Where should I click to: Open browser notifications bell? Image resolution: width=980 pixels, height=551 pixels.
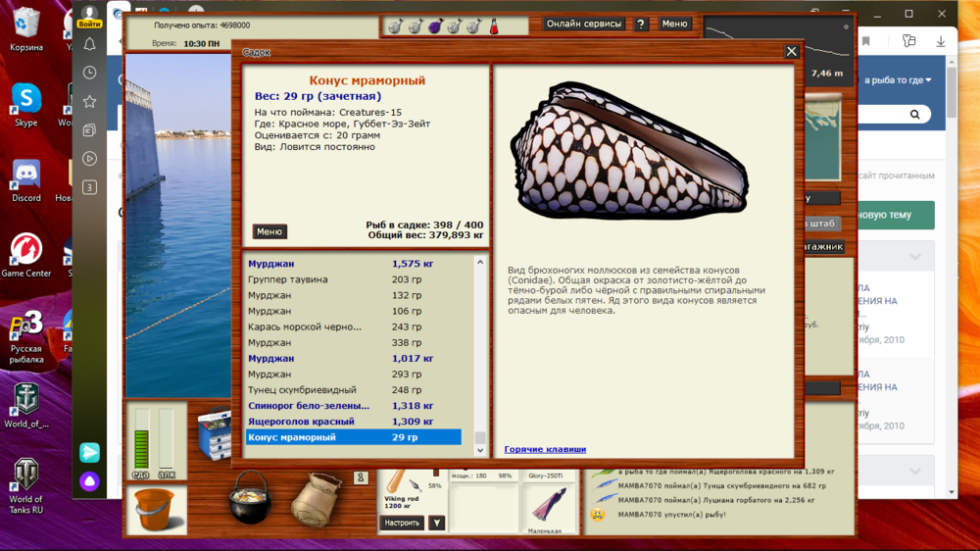click(x=89, y=44)
